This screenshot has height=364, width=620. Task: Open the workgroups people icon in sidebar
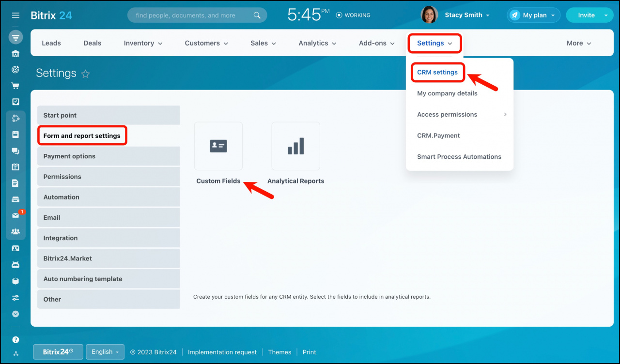[x=15, y=232]
